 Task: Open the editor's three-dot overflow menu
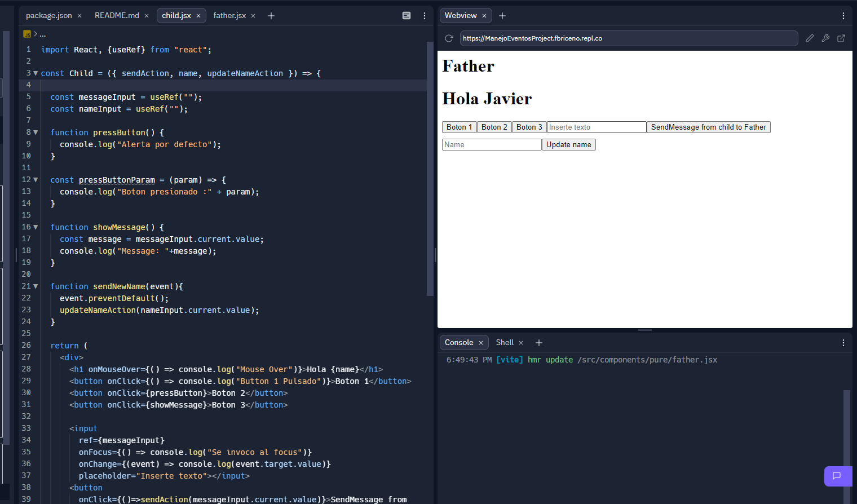[x=425, y=15]
